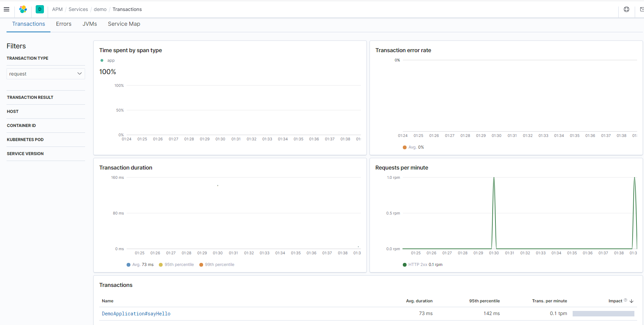Sort by Avg. duration column
Screen dimensions: 644x325
419,301
